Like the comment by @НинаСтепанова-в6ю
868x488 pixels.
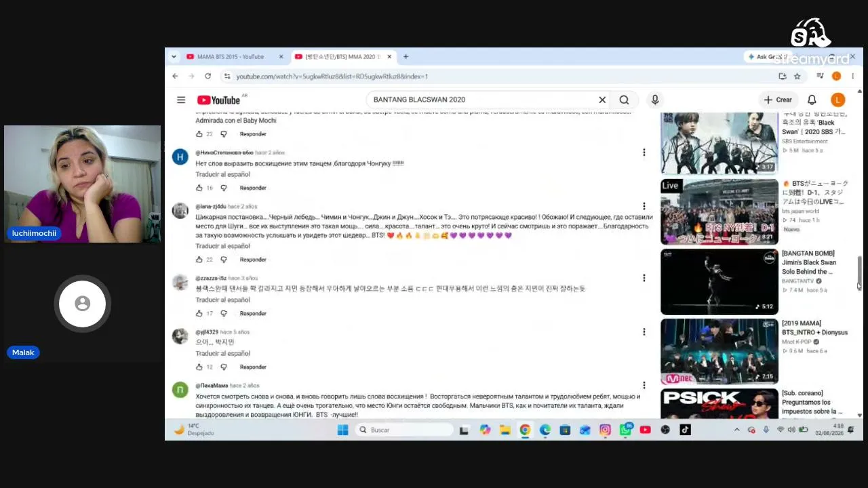pos(199,188)
